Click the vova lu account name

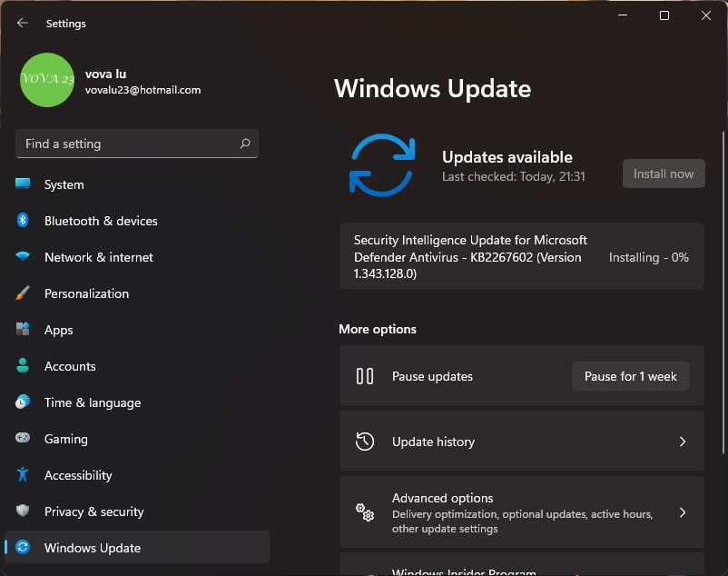click(105, 74)
